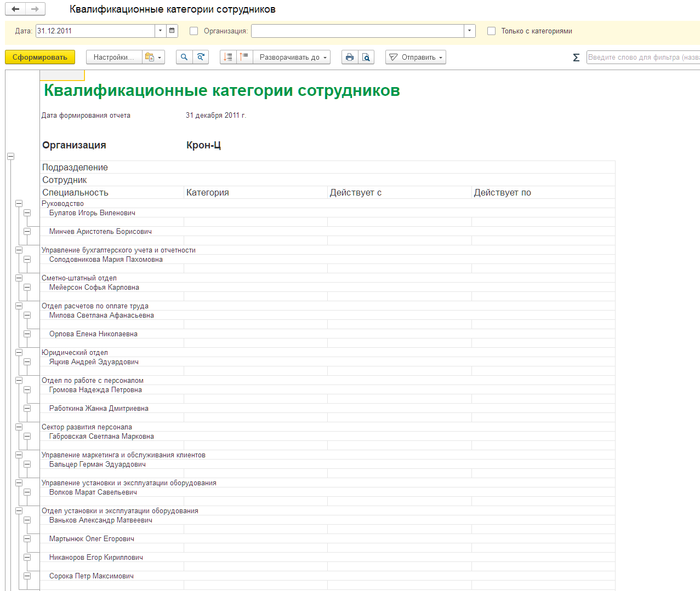Open print preview icon
Screen dimensions: 700x591
tap(366, 57)
